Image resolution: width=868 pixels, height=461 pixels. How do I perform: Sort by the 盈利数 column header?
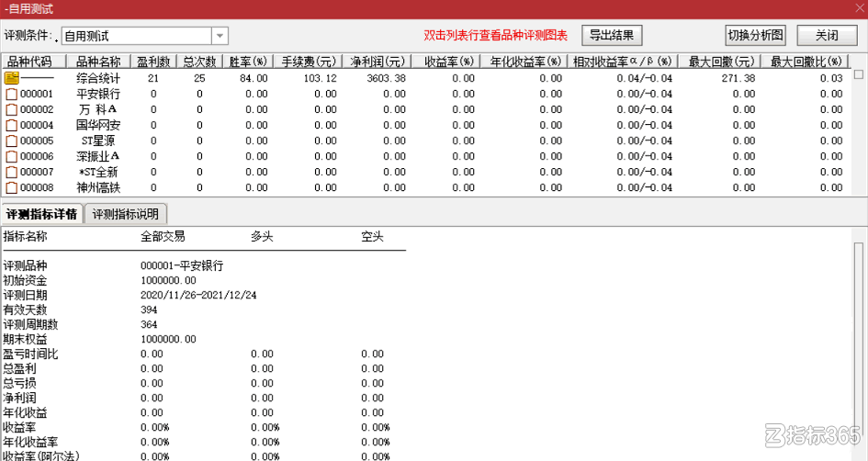pos(154,62)
